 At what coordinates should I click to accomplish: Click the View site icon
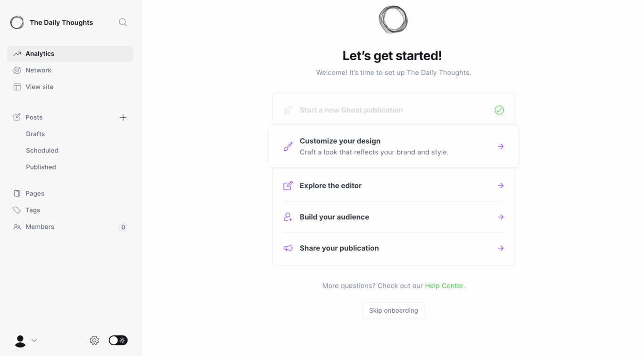[17, 87]
